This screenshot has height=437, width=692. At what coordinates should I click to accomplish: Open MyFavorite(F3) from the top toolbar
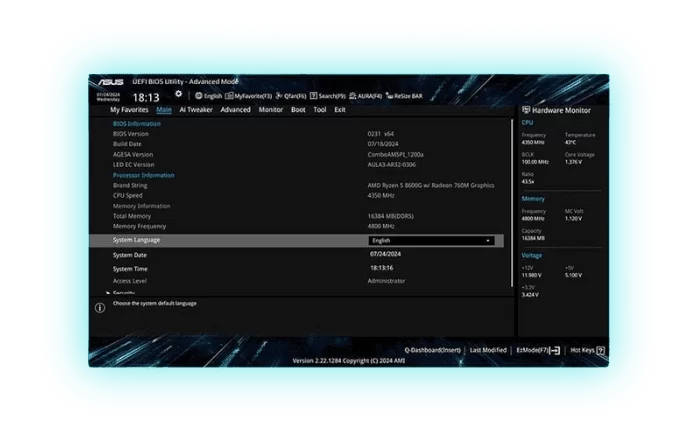click(x=248, y=96)
